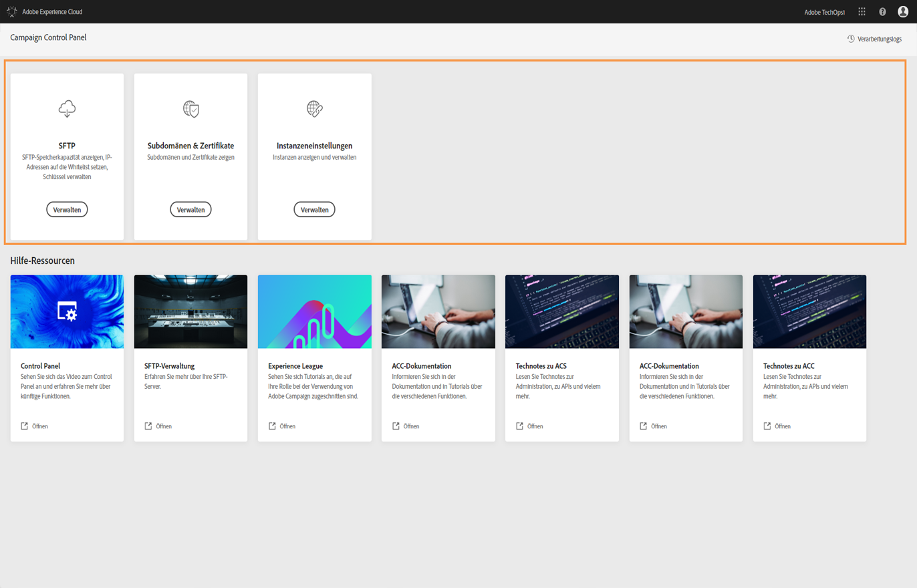This screenshot has width=917, height=588.
Task: Click the Adobe Experience Cloud logo icon
Action: pyautogui.click(x=12, y=11)
